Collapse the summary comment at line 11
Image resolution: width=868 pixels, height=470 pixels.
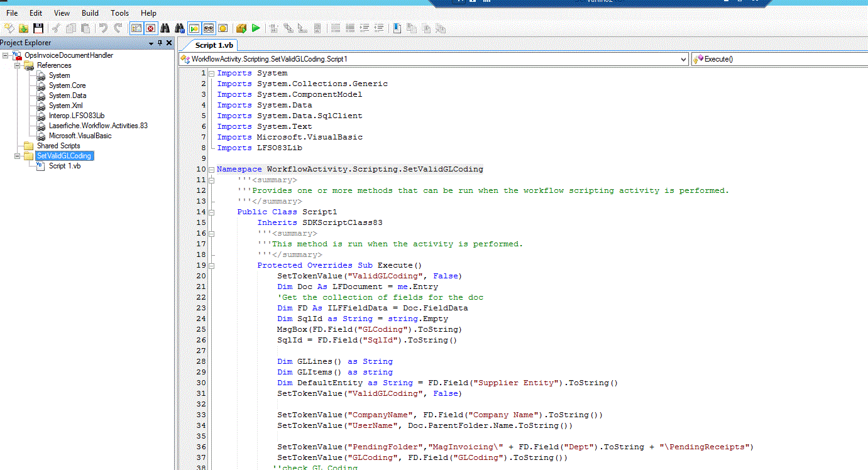pos(211,180)
